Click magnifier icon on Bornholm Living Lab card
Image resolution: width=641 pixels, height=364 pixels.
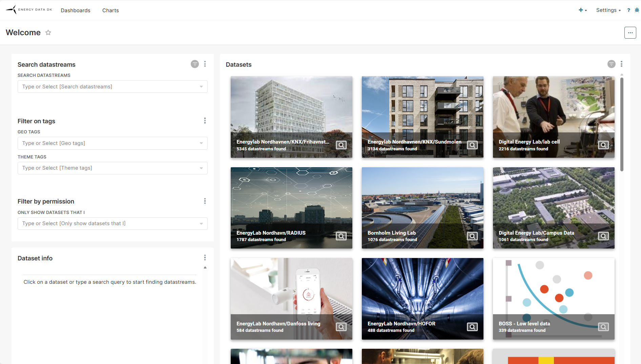472,236
